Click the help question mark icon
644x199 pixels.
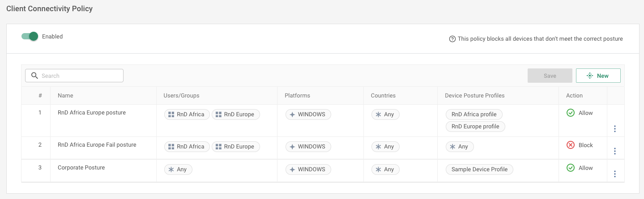click(x=452, y=39)
